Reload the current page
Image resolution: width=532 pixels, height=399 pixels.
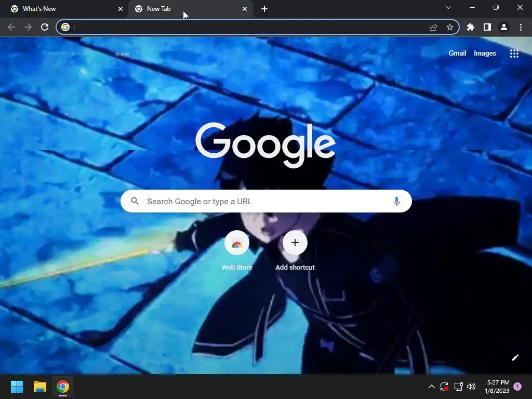click(x=45, y=27)
